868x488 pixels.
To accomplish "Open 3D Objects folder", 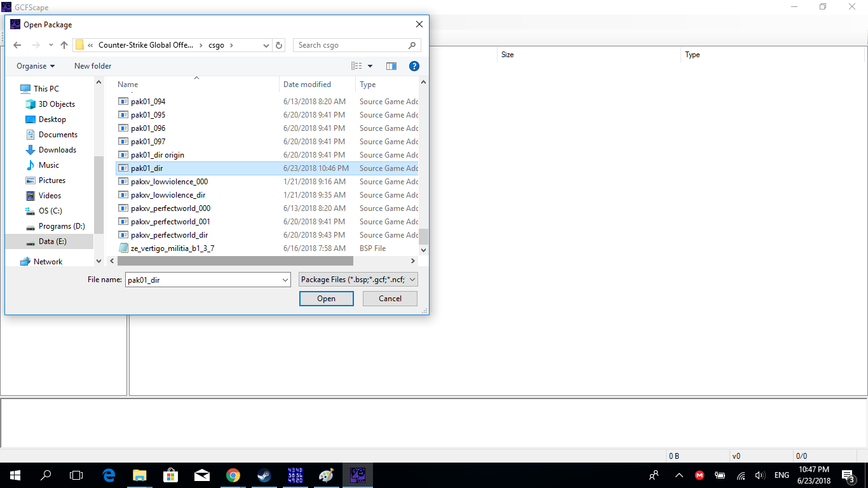I will coord(57,104).
